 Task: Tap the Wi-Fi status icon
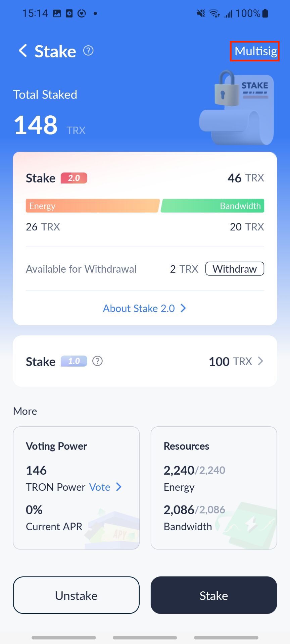tap(214, 13)
